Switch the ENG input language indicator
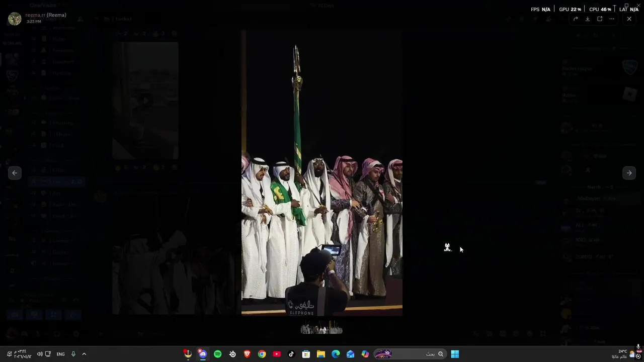The width and height of the screenshot is (644, 362). 60,354
